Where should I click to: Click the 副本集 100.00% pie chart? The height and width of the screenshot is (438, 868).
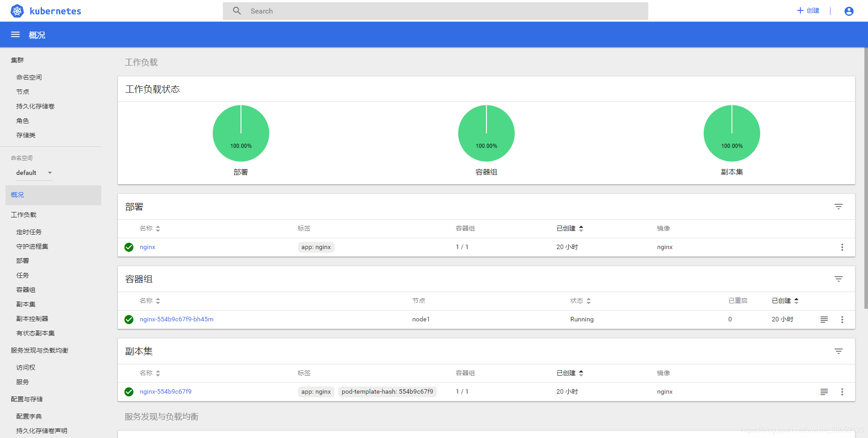pyautogui.click(x=732, y=133)
